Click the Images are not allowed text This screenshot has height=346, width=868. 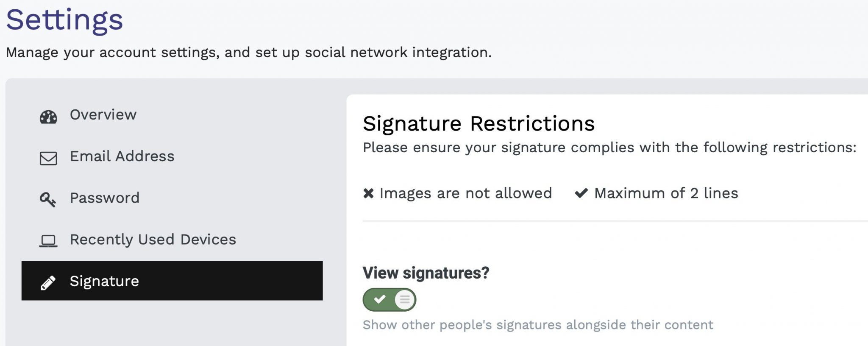466,193
